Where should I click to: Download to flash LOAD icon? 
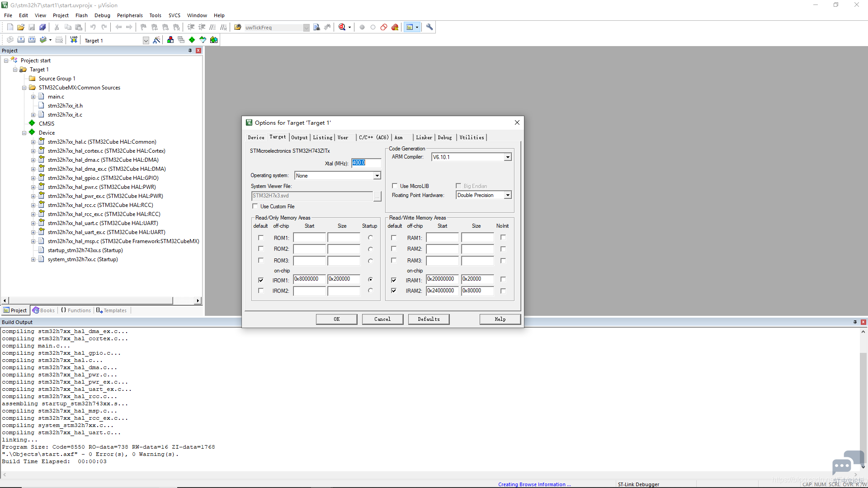click(74, 40)
